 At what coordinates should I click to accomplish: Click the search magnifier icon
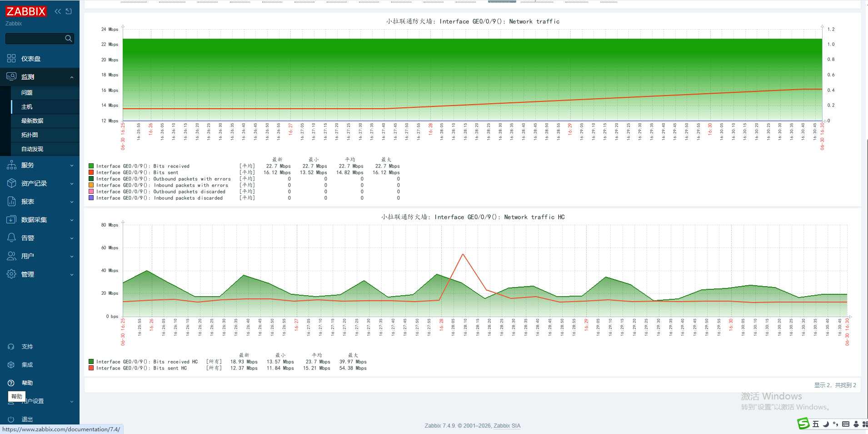(x=68, y=39)
